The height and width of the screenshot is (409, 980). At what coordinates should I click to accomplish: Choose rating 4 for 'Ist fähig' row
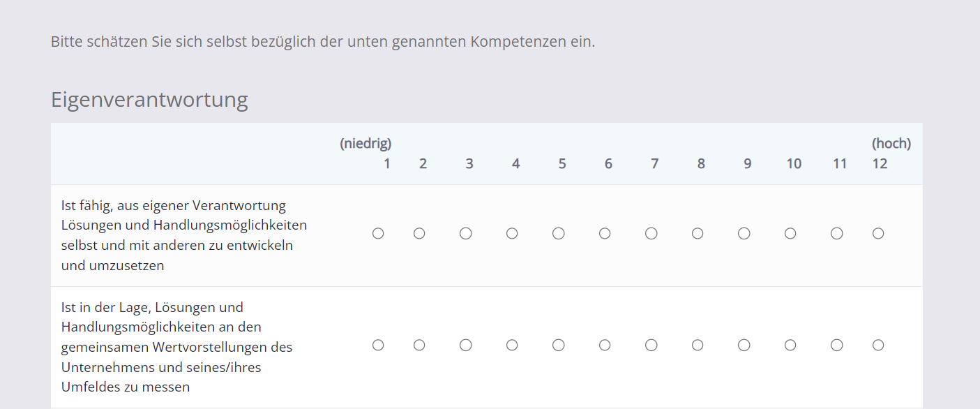(512, 234)
